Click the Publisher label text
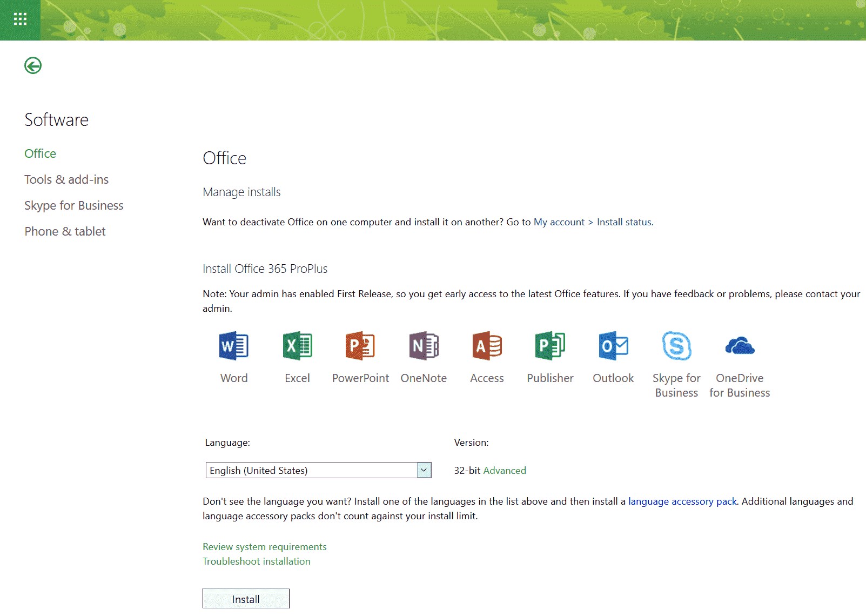 [550, 378]
